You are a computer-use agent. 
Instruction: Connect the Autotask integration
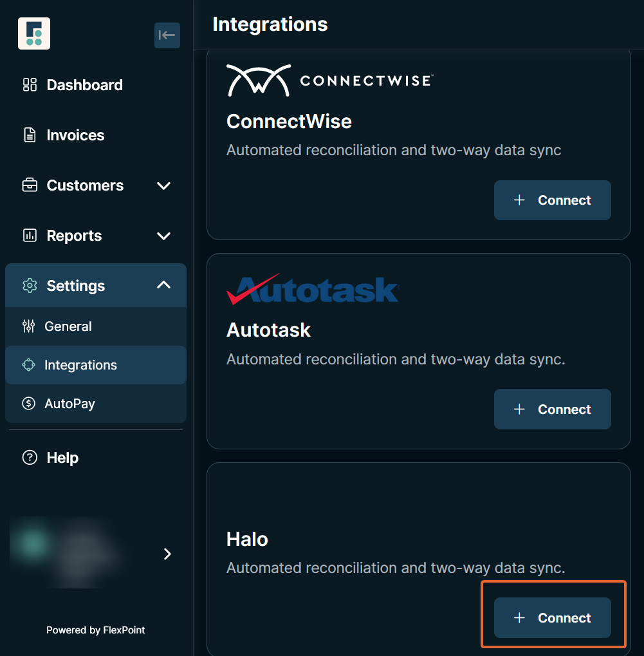pyautogui.click(x=552, y=409)
